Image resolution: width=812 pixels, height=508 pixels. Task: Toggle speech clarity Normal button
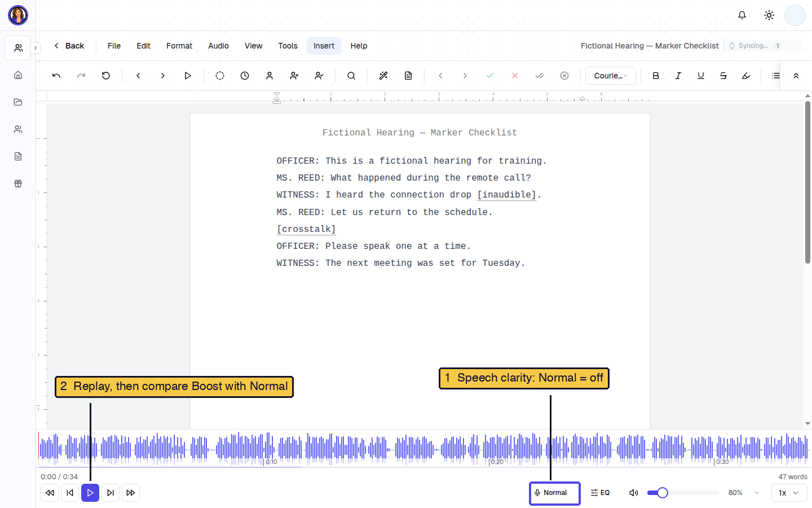(x=555, y=493)
